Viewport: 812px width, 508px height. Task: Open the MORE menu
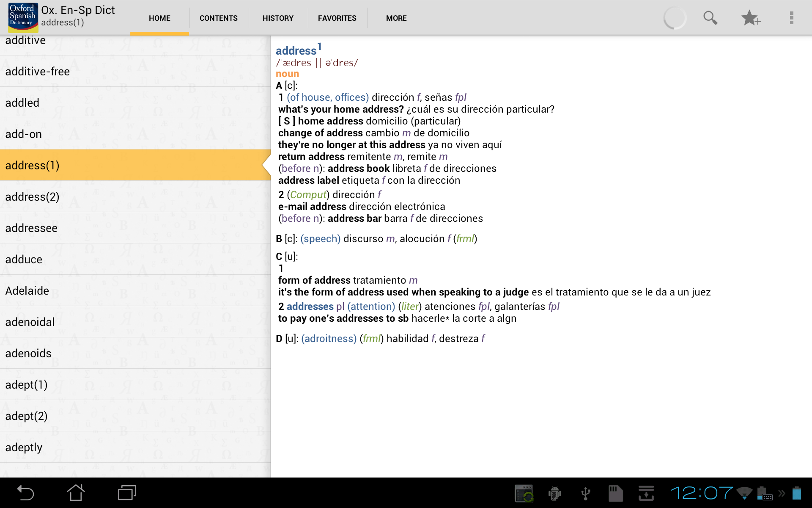click(x=396, y=18)
